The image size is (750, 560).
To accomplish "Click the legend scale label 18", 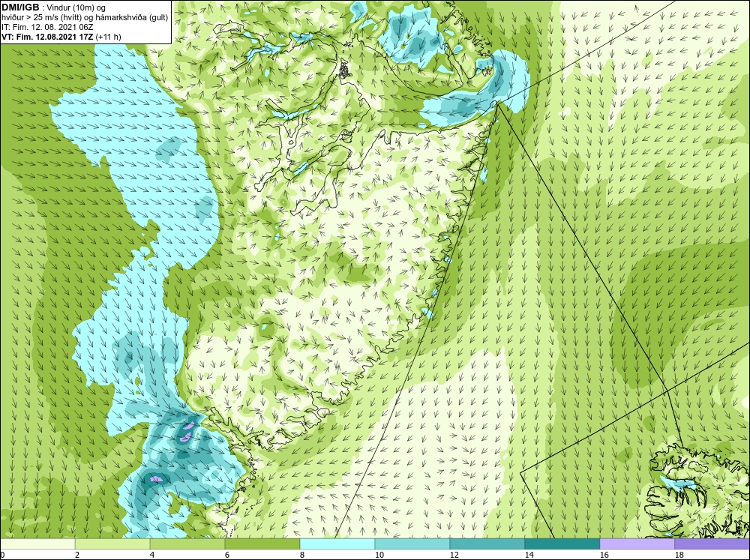I will tap(679, 555).
